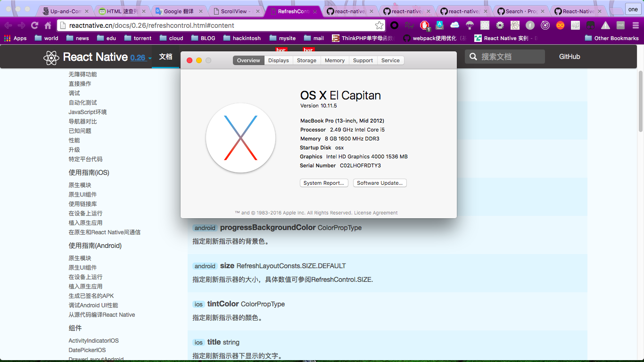Open the React developer tools extension icon
644x362 pixels.
(x=485, y=25)
